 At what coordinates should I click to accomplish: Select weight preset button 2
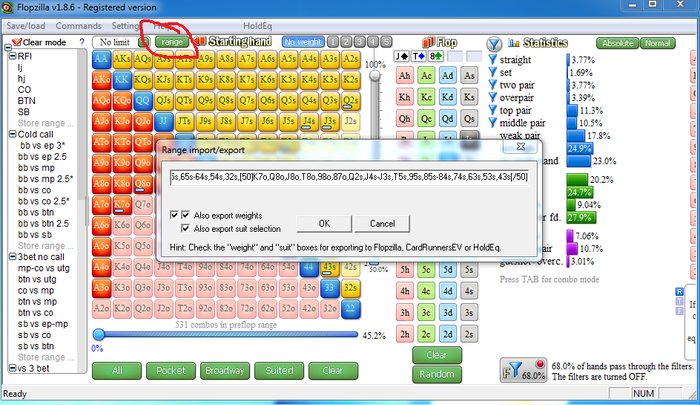pyautogui.click(x=346, y=42)
